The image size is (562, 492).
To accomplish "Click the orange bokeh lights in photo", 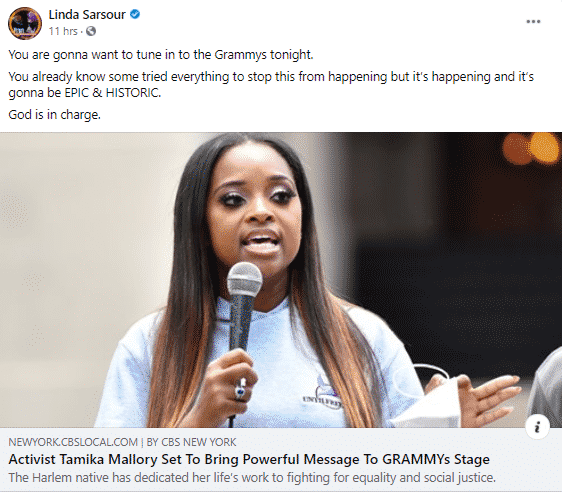I will coord(530,148).
